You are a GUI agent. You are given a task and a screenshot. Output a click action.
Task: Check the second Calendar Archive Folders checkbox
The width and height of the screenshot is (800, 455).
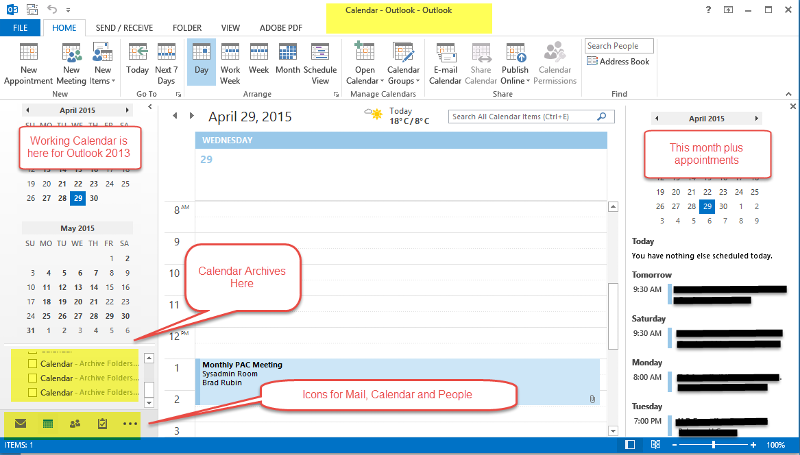pos(32,378)
